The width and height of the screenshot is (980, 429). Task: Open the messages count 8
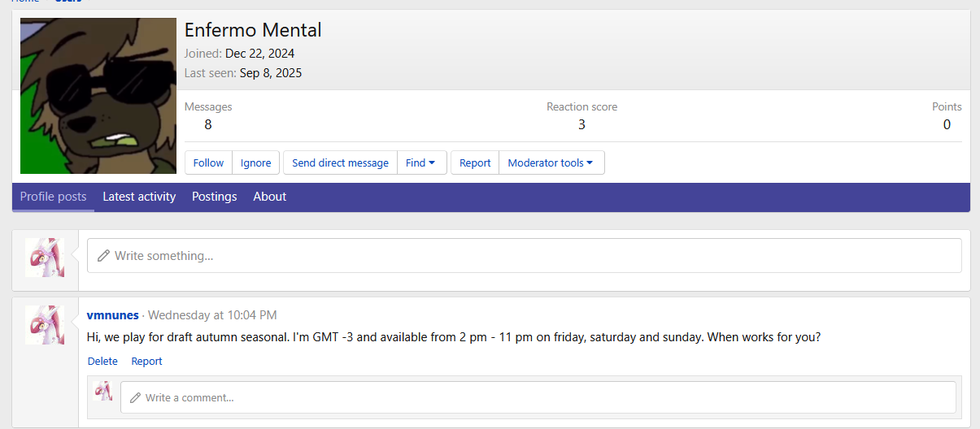208,124
